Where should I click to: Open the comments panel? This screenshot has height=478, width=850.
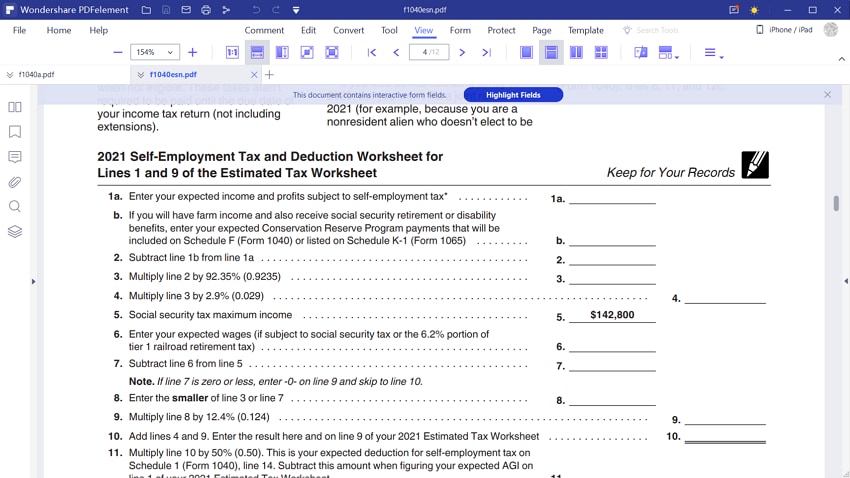[x=15, y=157]
